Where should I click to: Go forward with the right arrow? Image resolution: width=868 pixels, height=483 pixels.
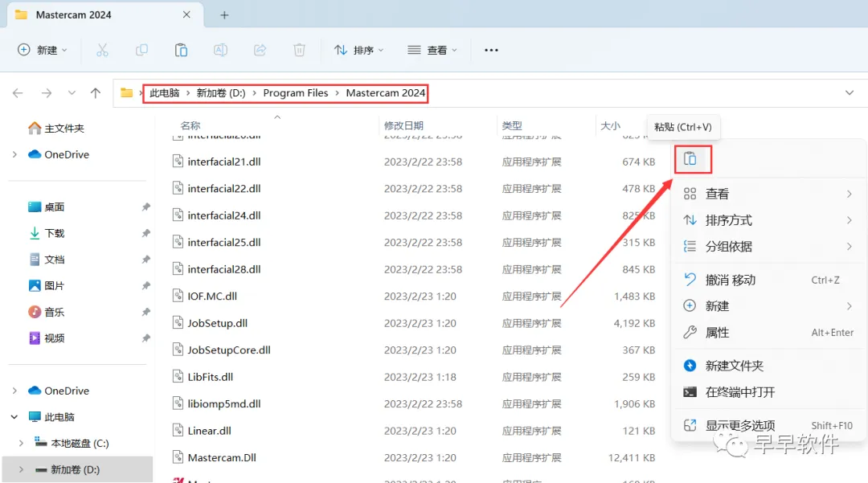pyautogui.click(x=47, y=93)
